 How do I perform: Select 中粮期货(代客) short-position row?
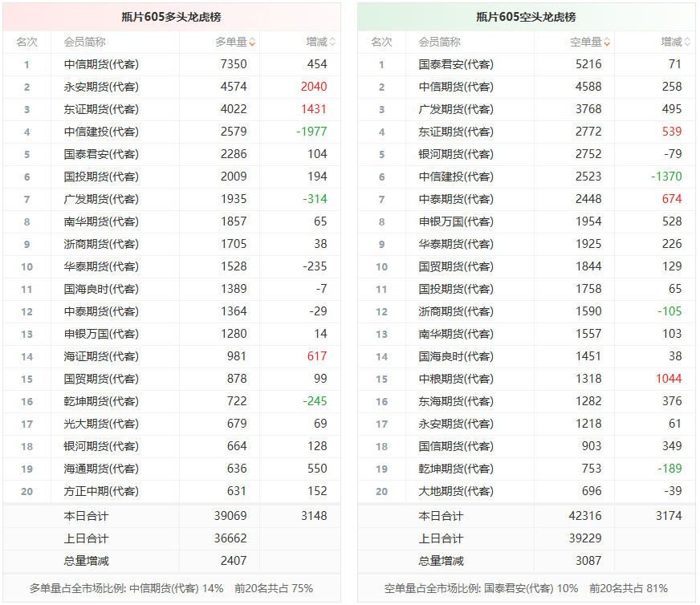[x=526, y=379]
